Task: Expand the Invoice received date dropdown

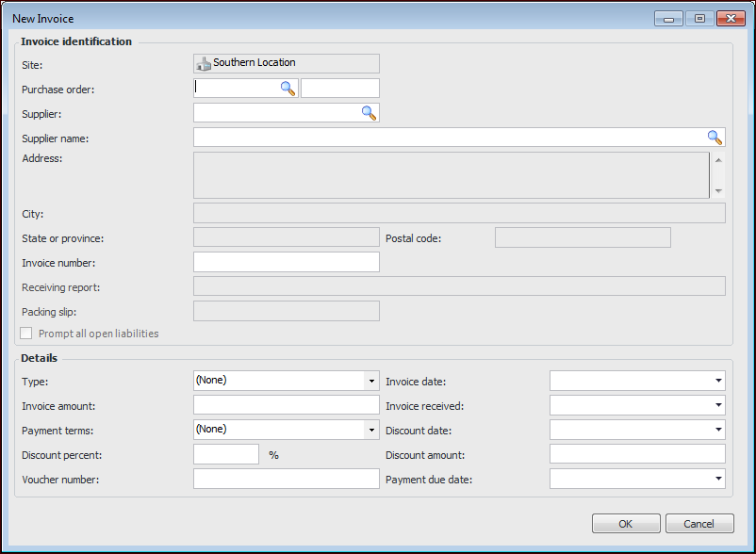Action: point(718,406)
